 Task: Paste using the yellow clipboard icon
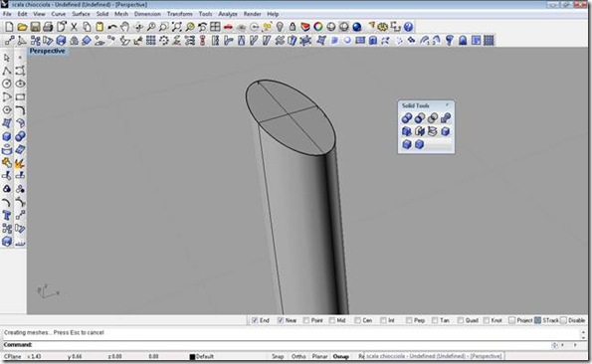[x=99, y=27]
